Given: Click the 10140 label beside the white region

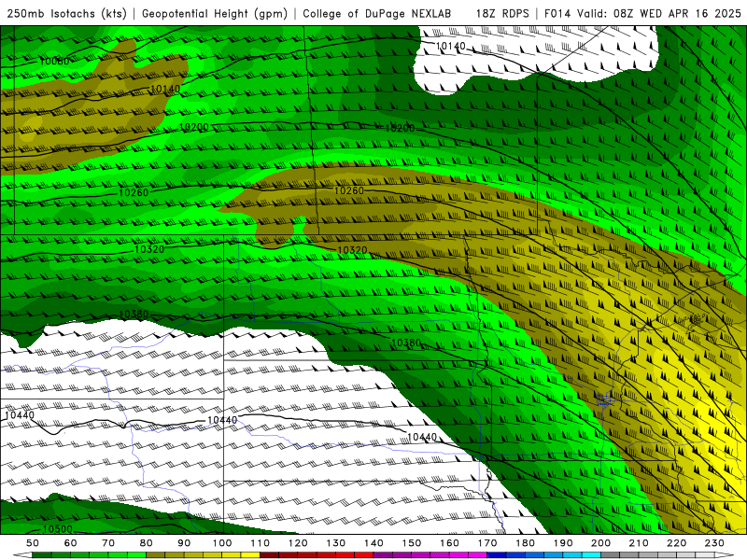Looking at the screenshot, I should click(451, 46).
